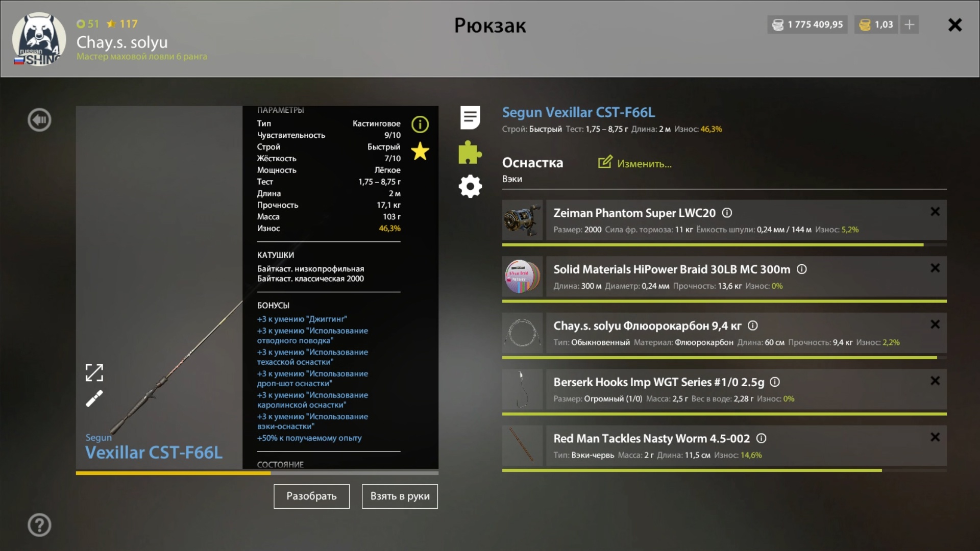This screenshot has width=980, height=551.
Task: Click the rod repair tool icon
Action: point(94,398)
